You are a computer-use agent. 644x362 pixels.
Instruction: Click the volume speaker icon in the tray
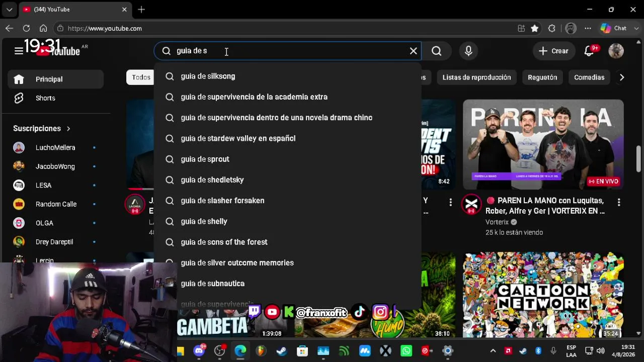(601, 350)
